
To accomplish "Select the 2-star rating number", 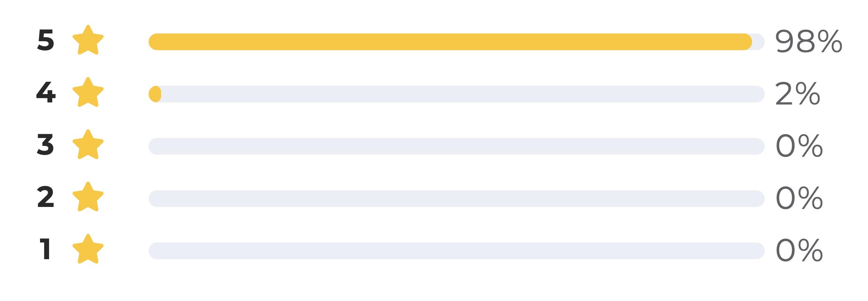I will (x=46, y=197).
